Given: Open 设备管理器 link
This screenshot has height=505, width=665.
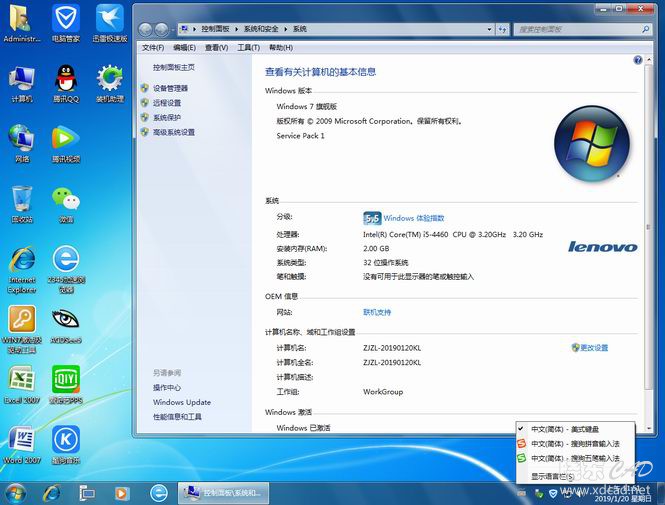Looking at the screenshot, I should click(170, 88).
